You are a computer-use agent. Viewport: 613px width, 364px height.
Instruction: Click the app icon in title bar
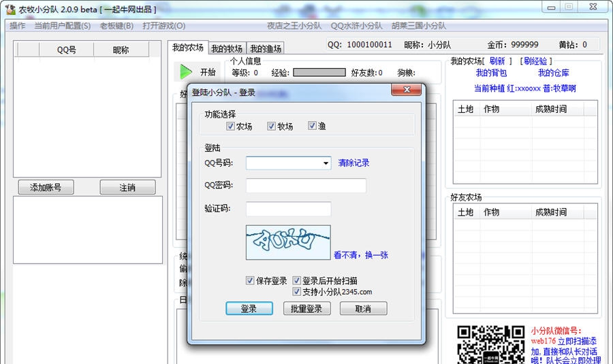click(x=10, y=10)
